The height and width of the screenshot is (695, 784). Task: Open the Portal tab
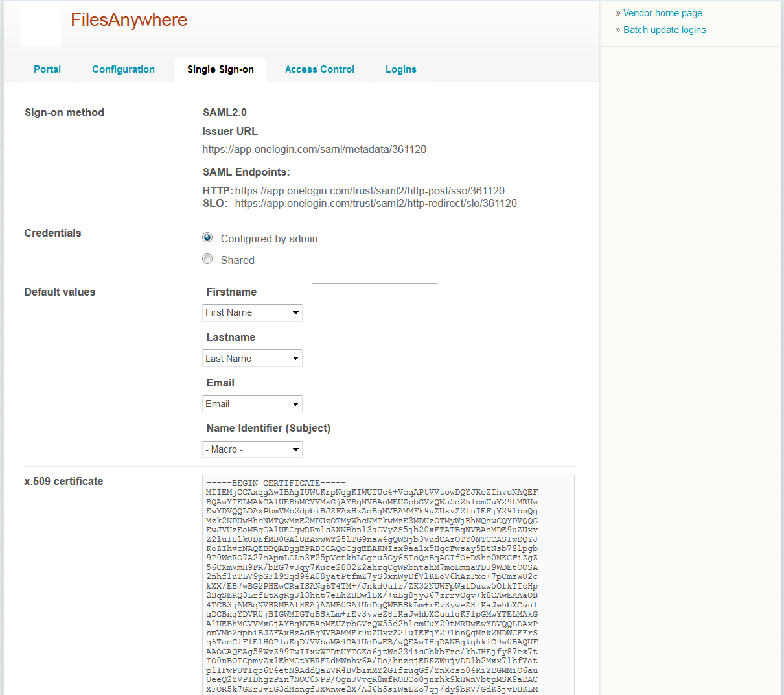pyautogui.click(x=47, y=69)
